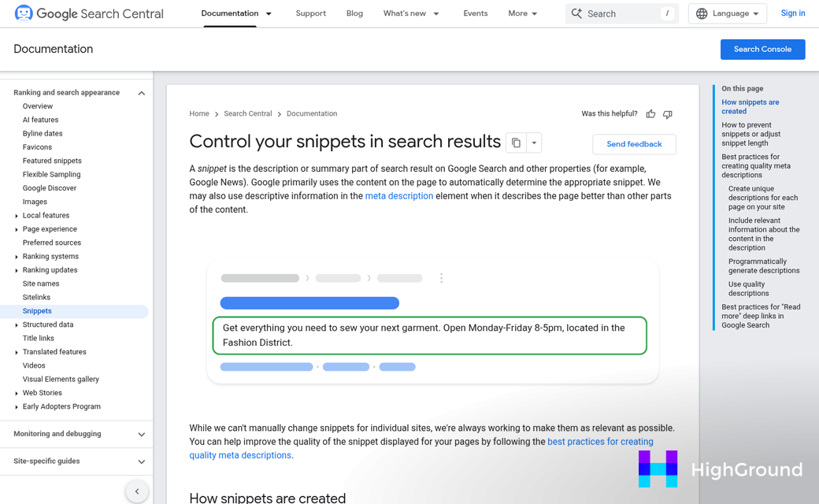819x504 pixels.
Task: Open the Support menu item
Action: (310, 13)
